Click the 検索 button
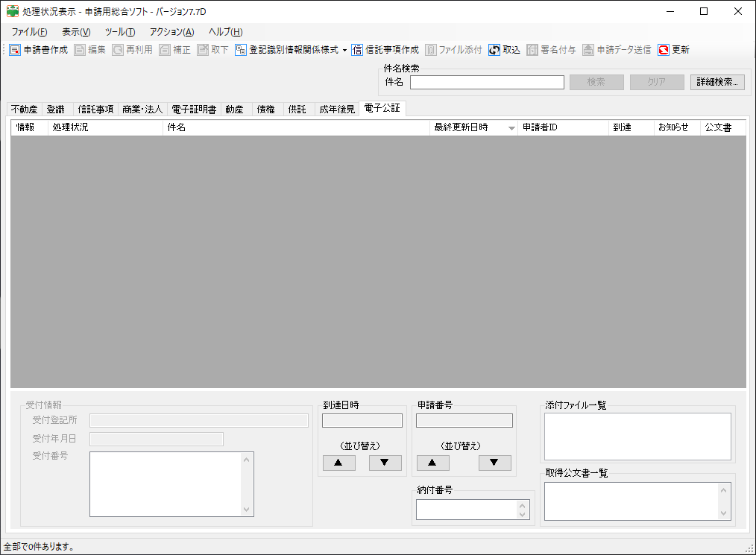This screenshot has width=756, height=555. [596, 82]
